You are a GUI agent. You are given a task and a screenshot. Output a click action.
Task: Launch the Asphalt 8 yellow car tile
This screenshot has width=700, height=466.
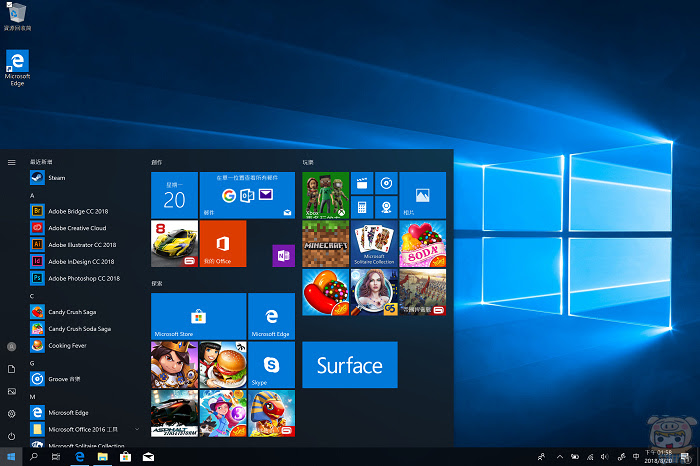click(x=174, y=244)
